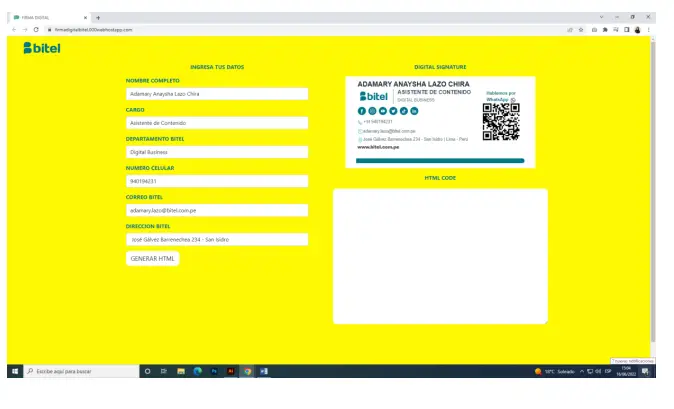
Task: Click the Generar HTML button
Action: click(x=153, y=259)
